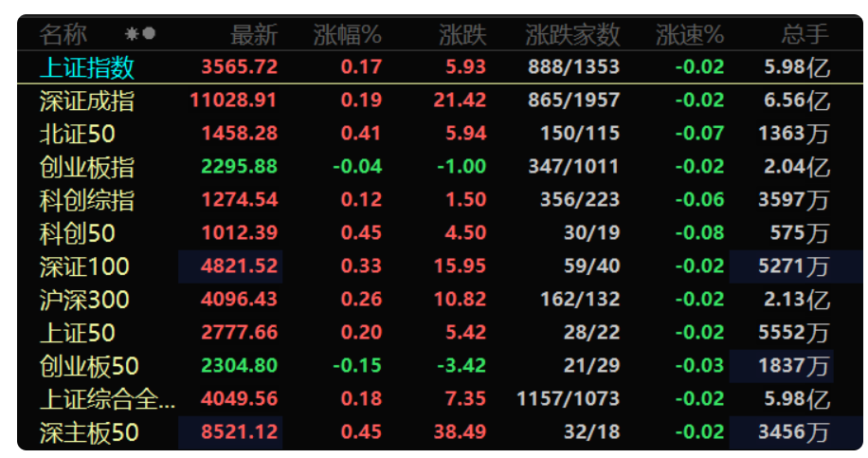Click green price 2304.80
Viewport: 868px width, 458px height.
pyautogui.click(x=239, y=366)
